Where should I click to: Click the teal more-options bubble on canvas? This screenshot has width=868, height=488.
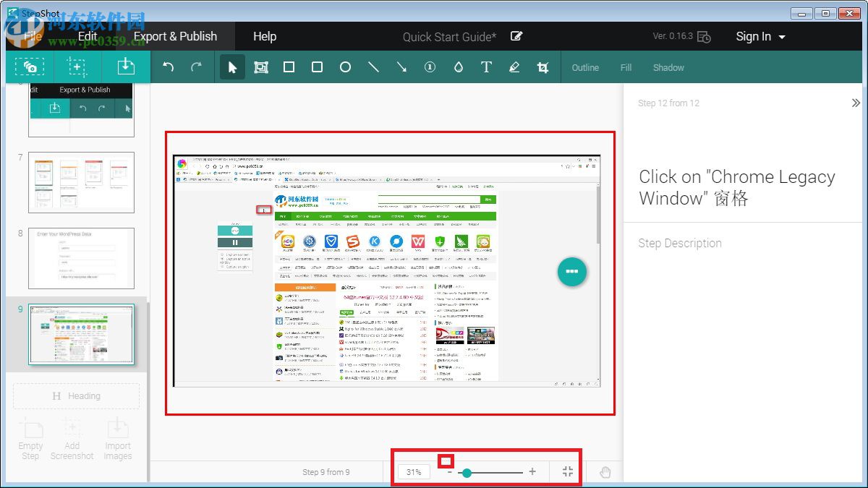pos(572,272)
